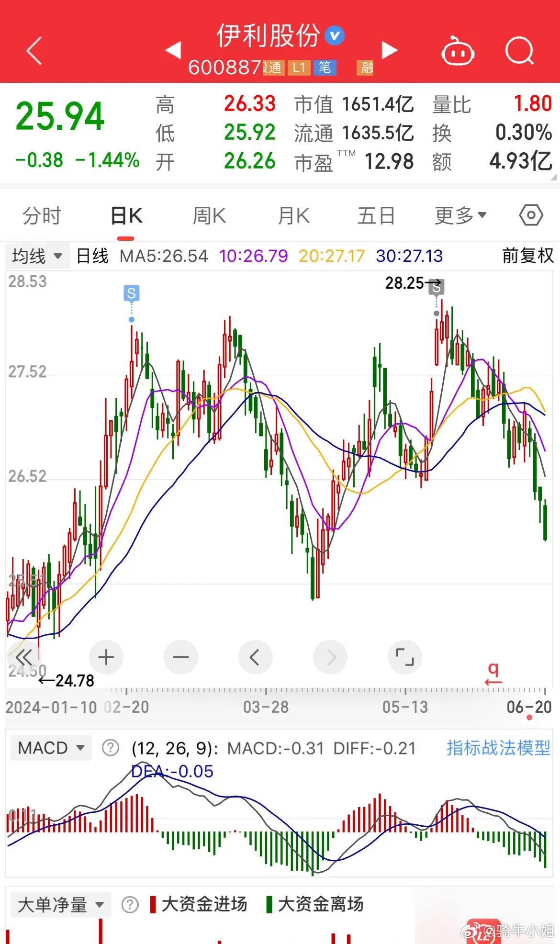Open the 指标战法模型 link
Screen dimensions: 560x944
[498, 748]
